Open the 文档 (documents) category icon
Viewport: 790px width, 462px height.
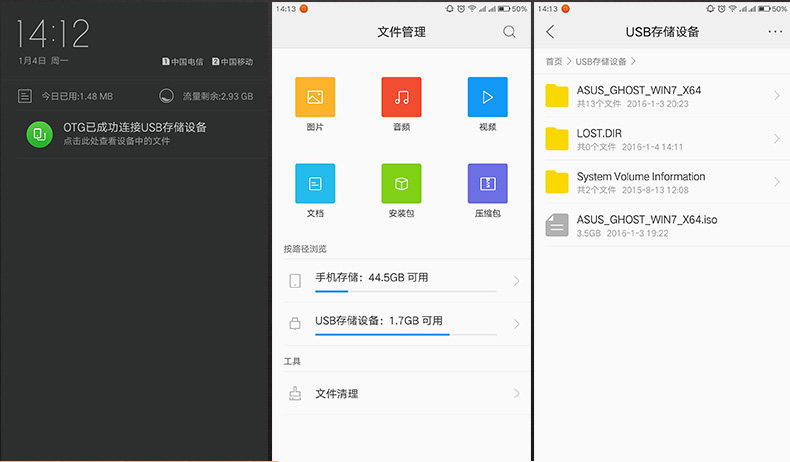coord(315,183)
